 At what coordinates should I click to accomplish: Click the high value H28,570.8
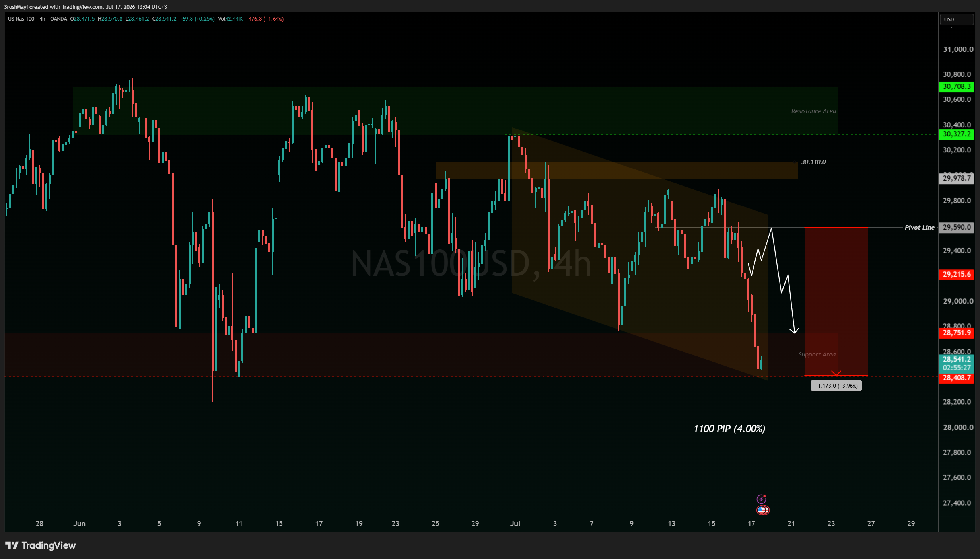pos(110,19)
